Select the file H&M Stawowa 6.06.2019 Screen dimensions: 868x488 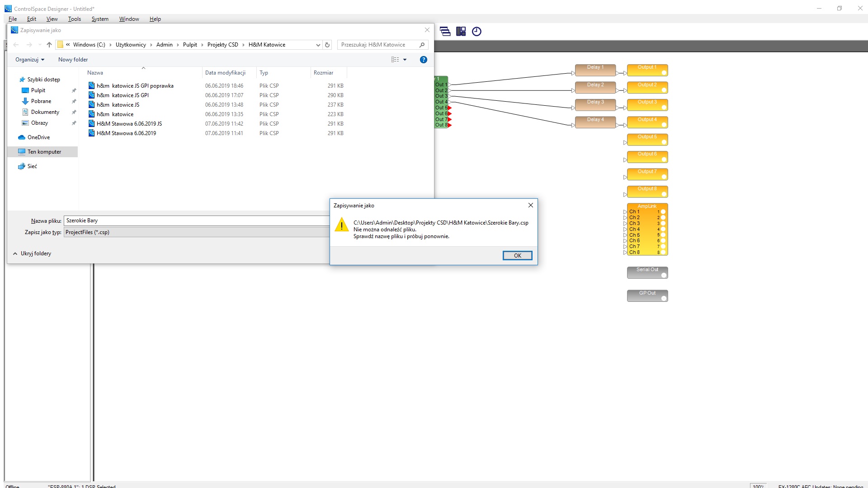tap(126, 133)
